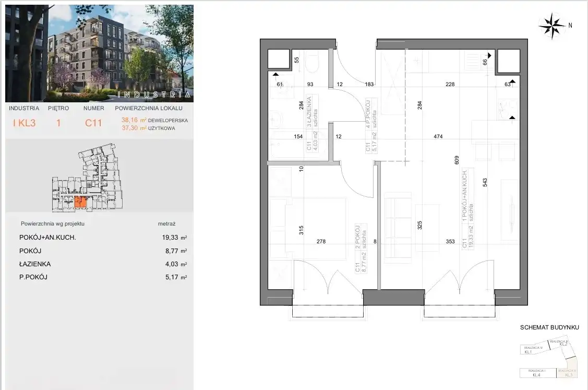Select KL.1 in the building schematic
Image resolution: width=588 pixels, height=390 pixels.
[x=528, y=350]
